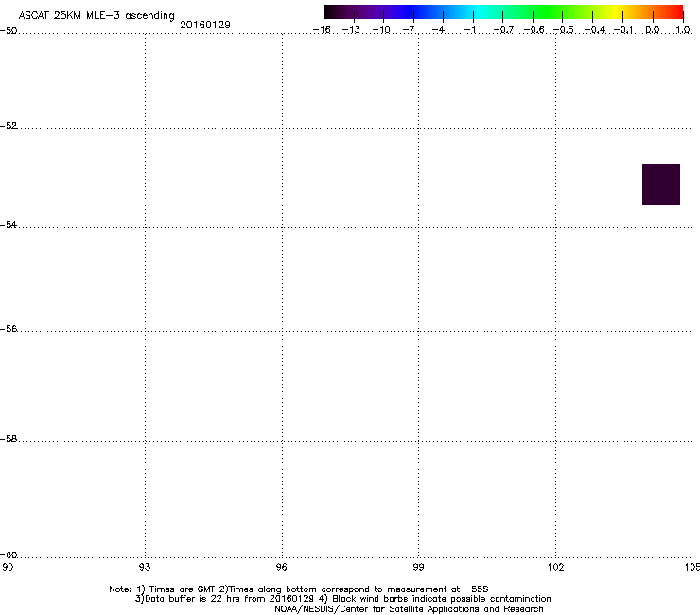The width and height of the screenshot is (700, 615).
Task: Click the -4 legend value
Action: [439, 30]
